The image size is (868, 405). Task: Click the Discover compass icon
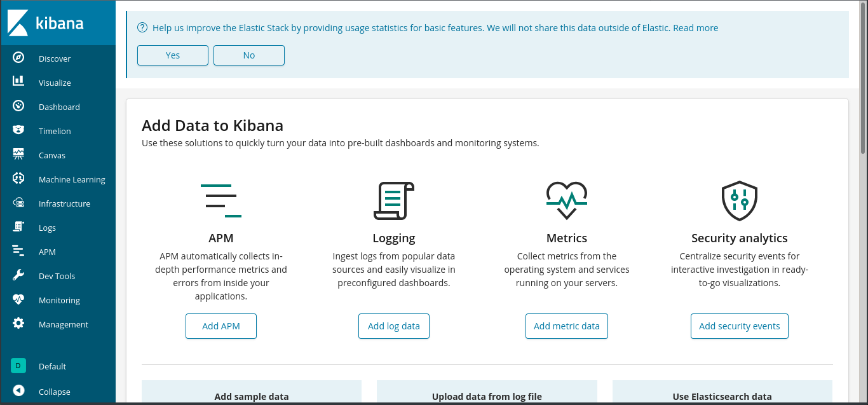click(18, 58)
